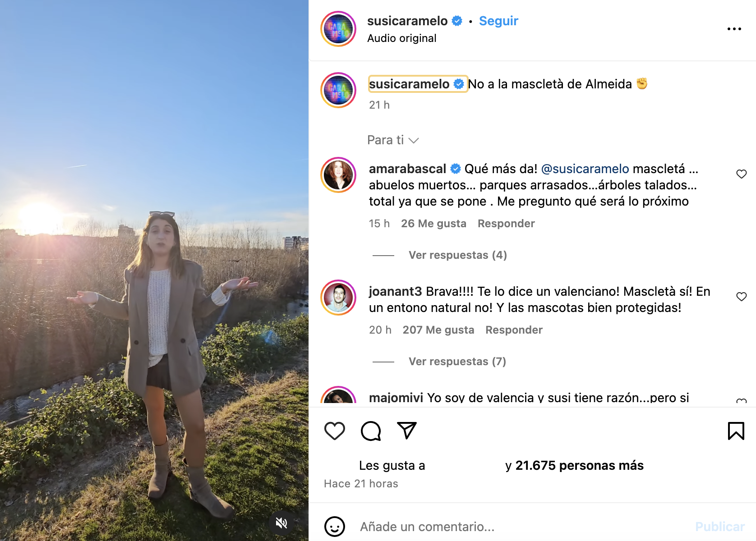
Task: Unmute the video with the speaker icon
Action: pyautogui.click(x=281, y=523)
